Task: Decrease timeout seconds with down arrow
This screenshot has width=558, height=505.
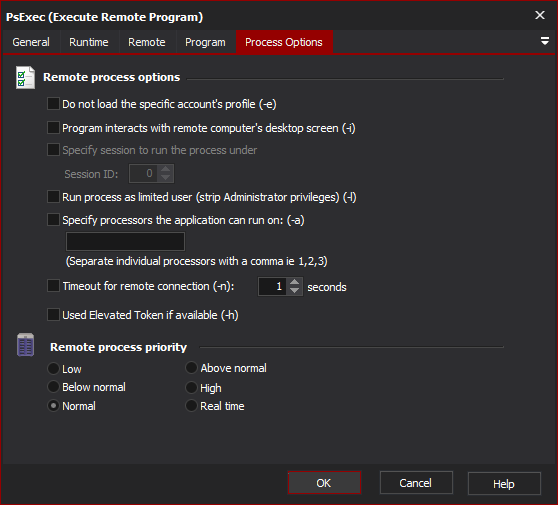Action: 295,291
